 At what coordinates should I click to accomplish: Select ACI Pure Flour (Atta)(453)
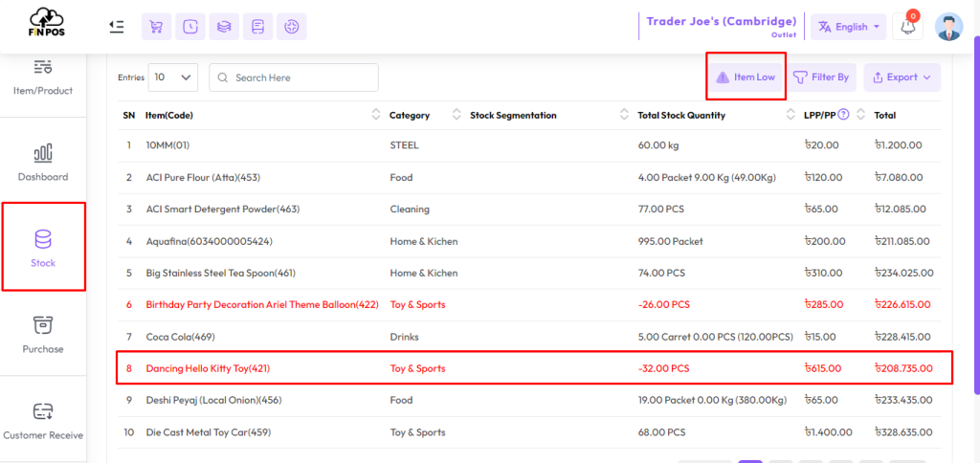pyautogui.click(x=203, y=178)
